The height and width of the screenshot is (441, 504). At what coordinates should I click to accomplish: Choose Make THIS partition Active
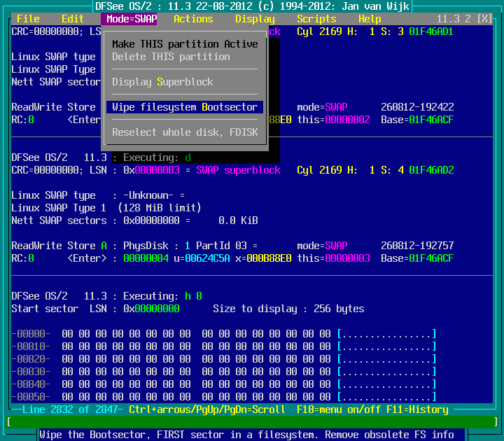185,44
